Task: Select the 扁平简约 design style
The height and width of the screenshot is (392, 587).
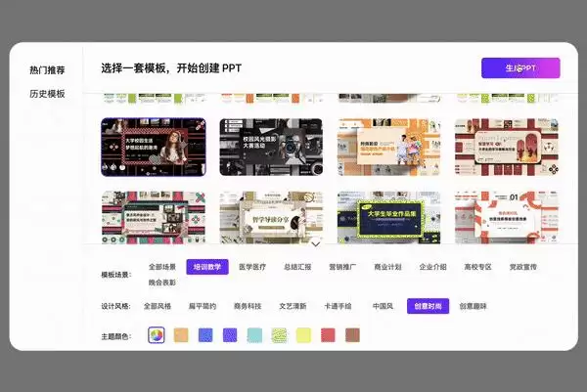Action: coord(203,306)
